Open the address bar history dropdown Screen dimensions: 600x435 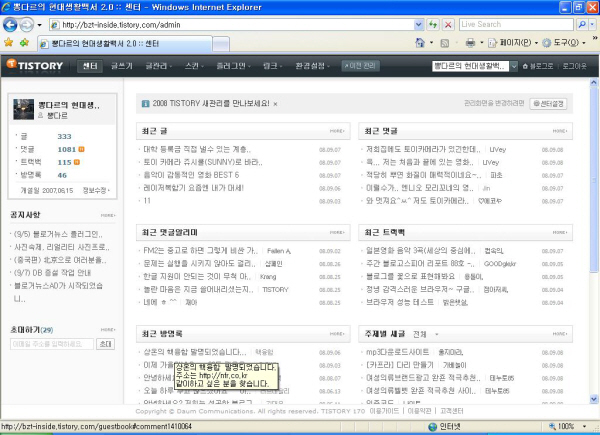tap(419, 25)
